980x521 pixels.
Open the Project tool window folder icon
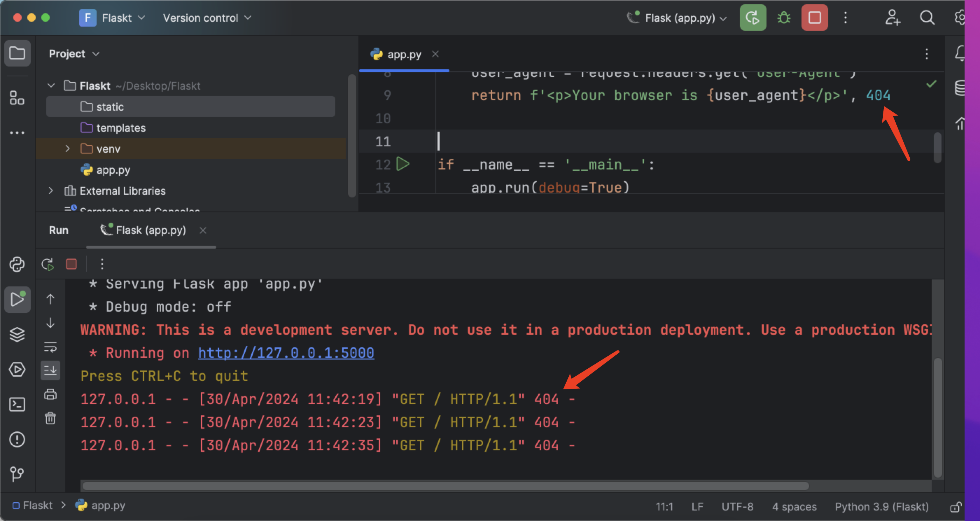tap(17, 53)
